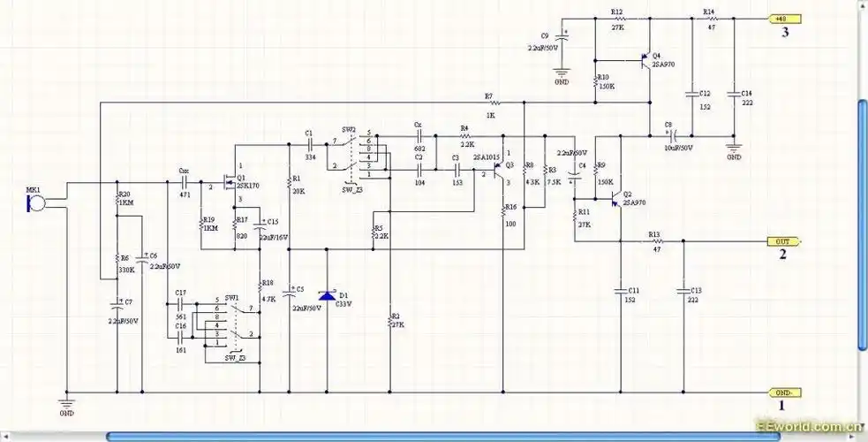Image resolution: width=868 pixels, height=442 pixels.
Task: Click resistor R14 beside the +48 port
Action: tap(708, 19)
